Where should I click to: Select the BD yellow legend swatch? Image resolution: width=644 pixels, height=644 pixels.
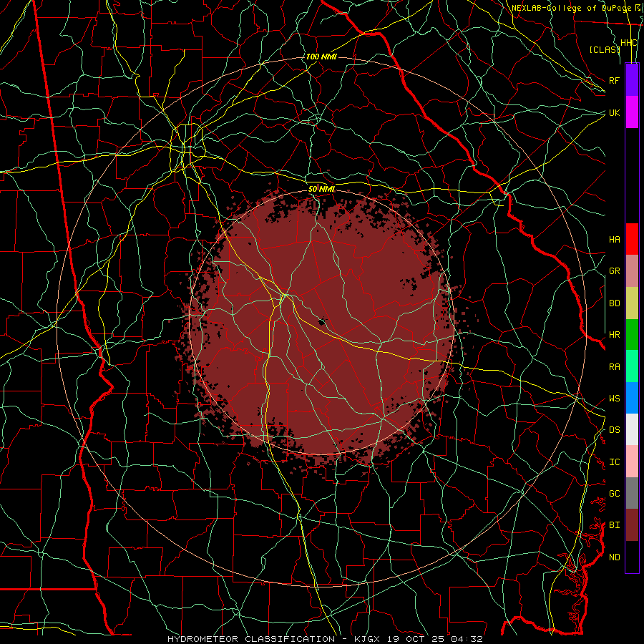[632, 303]
